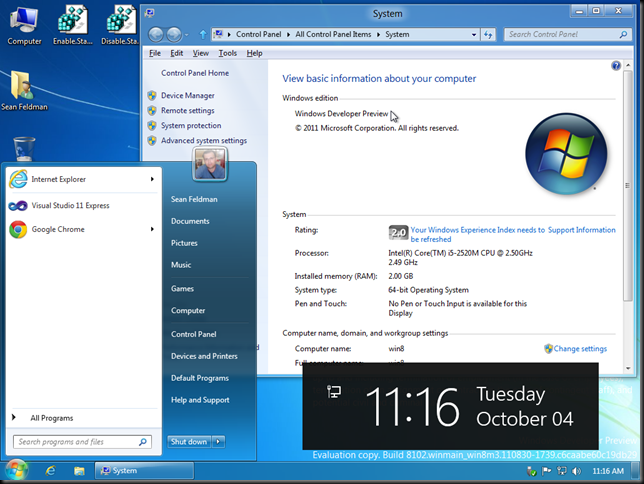644x484 pixels.
Task: Click the Shut down button
Action: click(189, 442)
